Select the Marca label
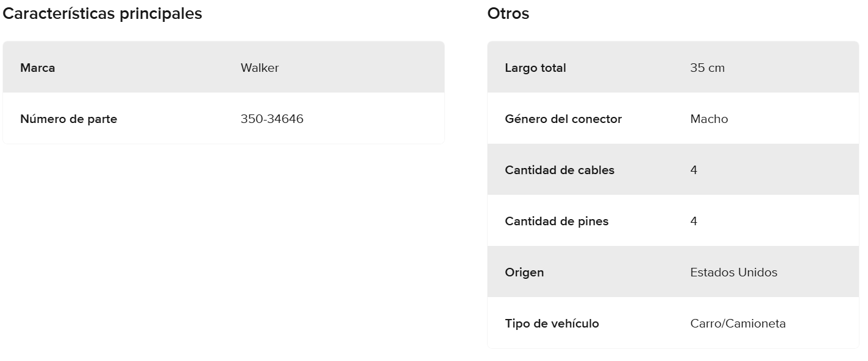Viewport: 868px width, 361px height. click(38, 68)
